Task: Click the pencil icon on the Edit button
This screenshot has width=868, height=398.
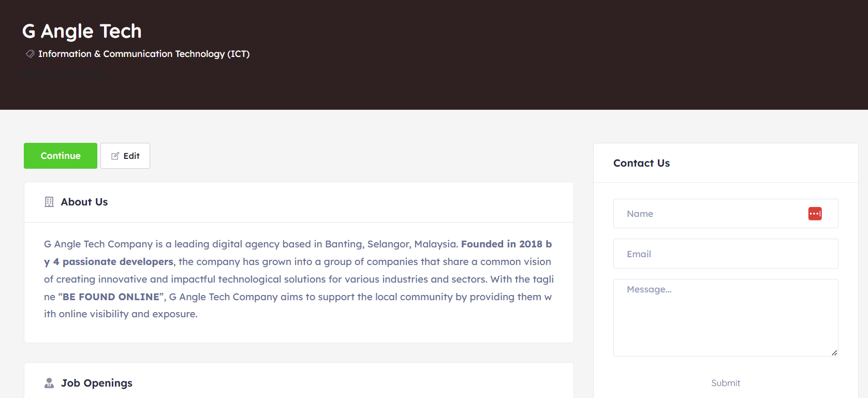Action: click(115, 156)
